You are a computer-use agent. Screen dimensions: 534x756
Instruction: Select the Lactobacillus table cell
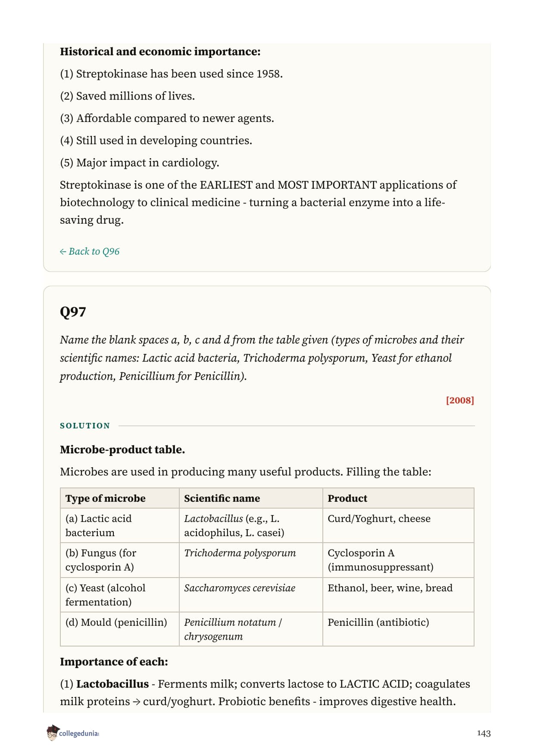[251, 525]
